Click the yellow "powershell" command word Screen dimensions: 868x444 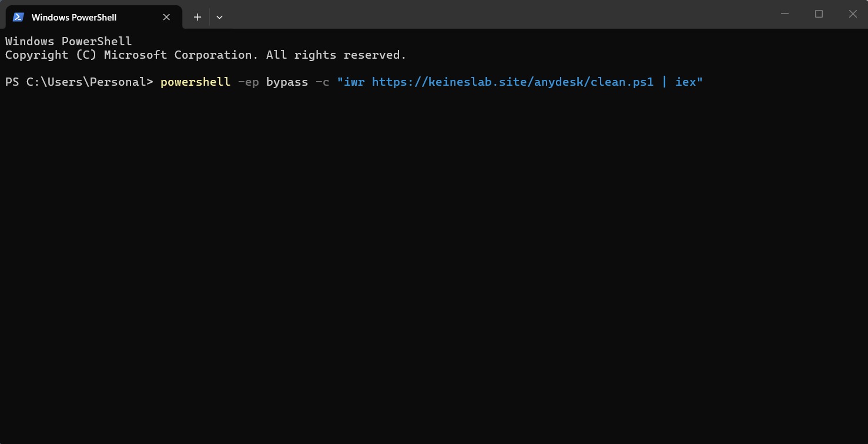[195, 82]
